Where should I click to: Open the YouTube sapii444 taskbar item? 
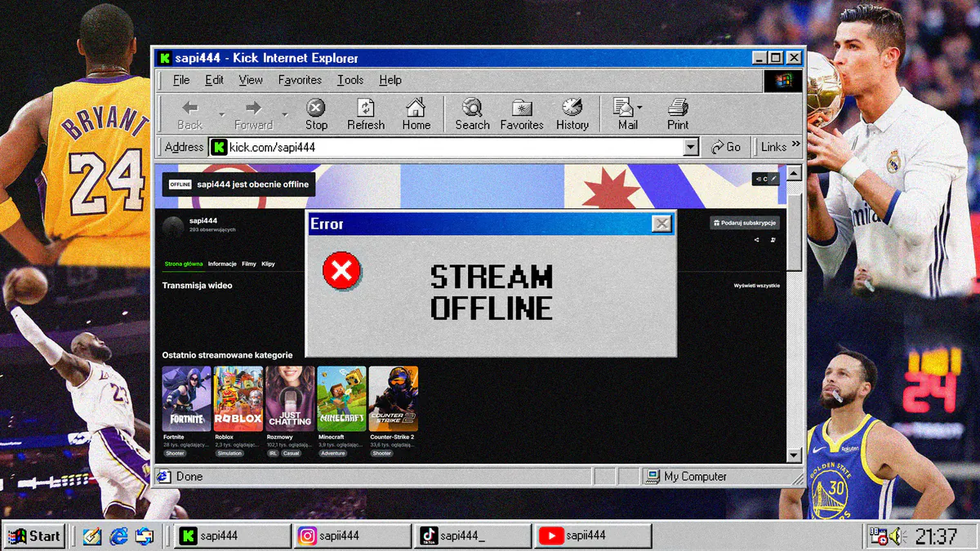[594, 535]
